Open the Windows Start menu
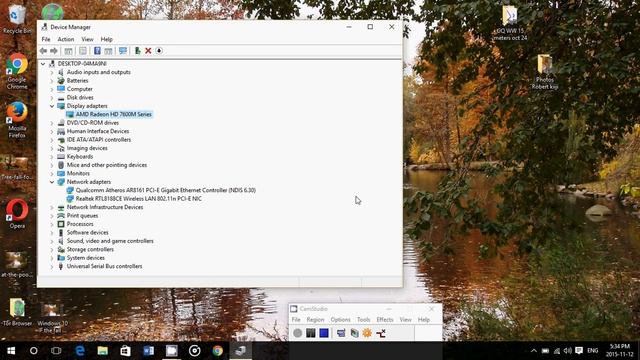Screen dimensions: 640x360 (x=11, y=351)
